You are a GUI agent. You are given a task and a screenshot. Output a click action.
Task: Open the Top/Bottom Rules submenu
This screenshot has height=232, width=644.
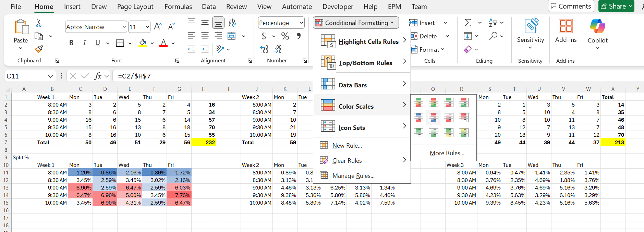[362, 63]
